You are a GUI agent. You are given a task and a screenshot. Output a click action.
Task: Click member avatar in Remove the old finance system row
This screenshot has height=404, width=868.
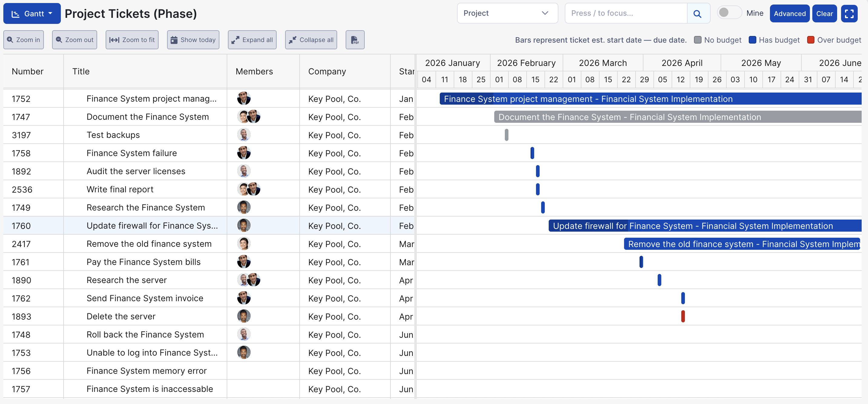click(x=244, y=243)
